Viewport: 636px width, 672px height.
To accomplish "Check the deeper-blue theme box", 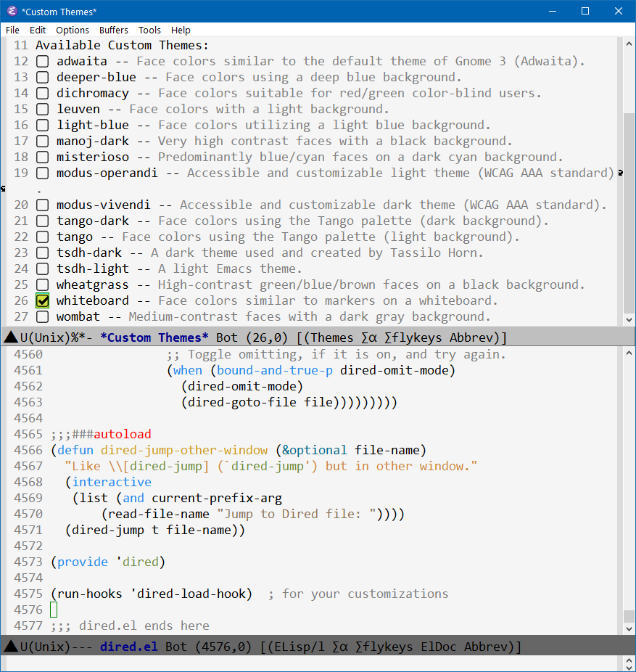I will pos(42,77).
